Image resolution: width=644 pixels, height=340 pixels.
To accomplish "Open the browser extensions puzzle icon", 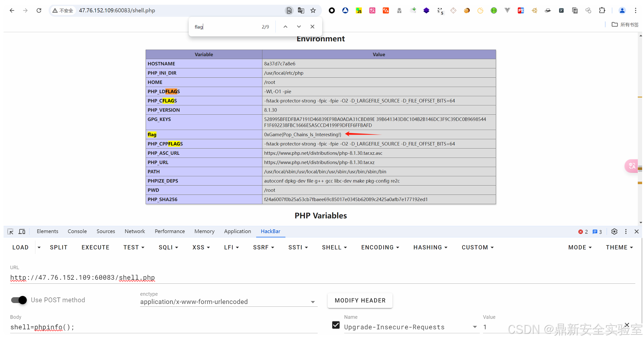I will (x=602, y=11).
